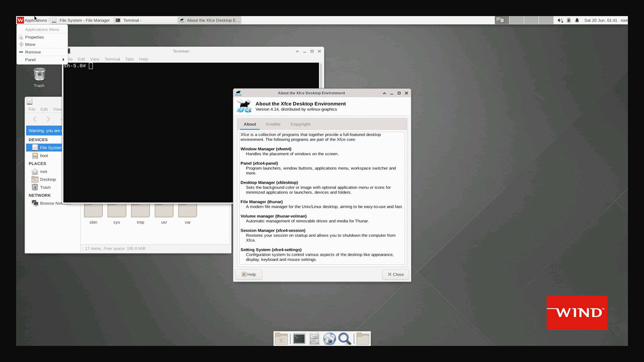Click the status bar reading 17 items, Free space
Image resolution: width=644 pixels, height=362 pixels.
click(115, 248)
